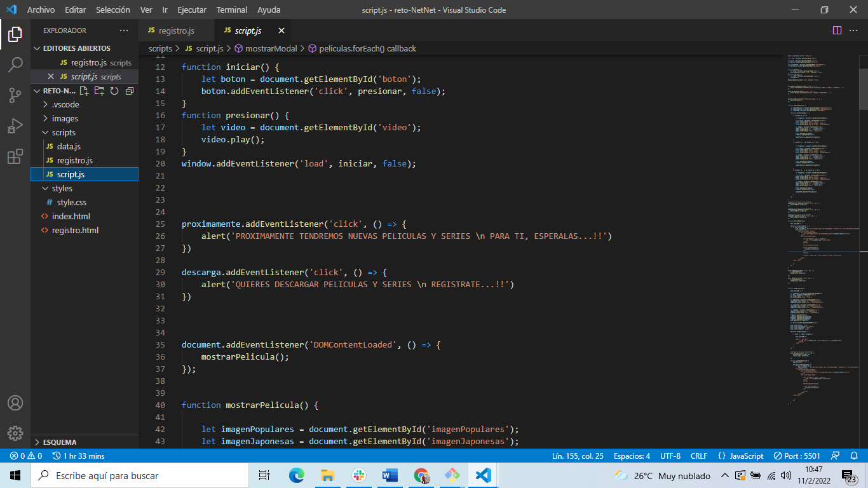Open data.js from the file tree

84,147
